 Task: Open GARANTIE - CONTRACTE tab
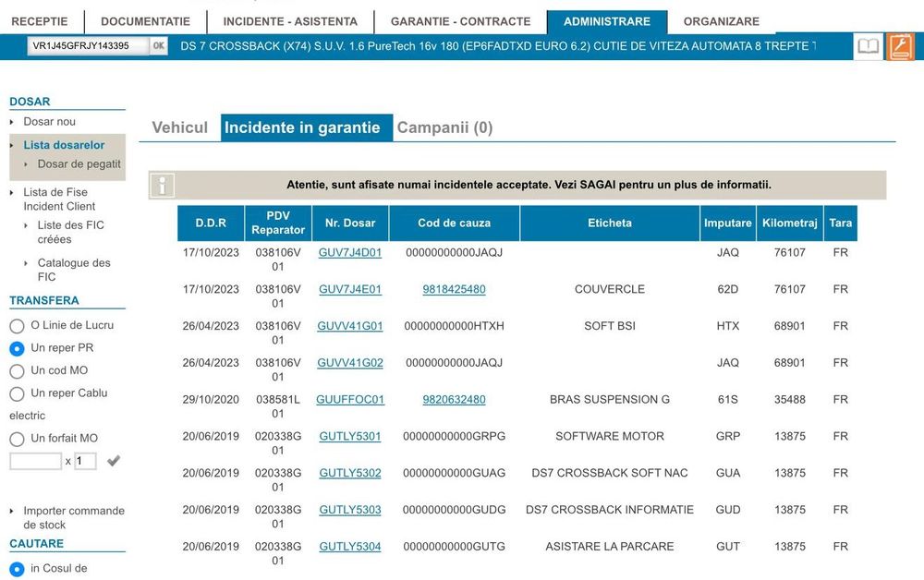(460, 22)
